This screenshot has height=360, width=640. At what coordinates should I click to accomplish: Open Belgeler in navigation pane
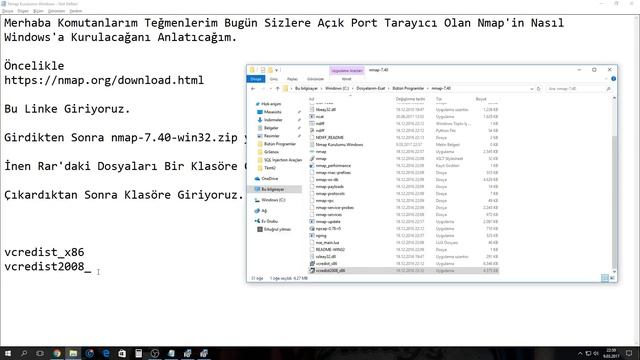[x=271, y=128]
